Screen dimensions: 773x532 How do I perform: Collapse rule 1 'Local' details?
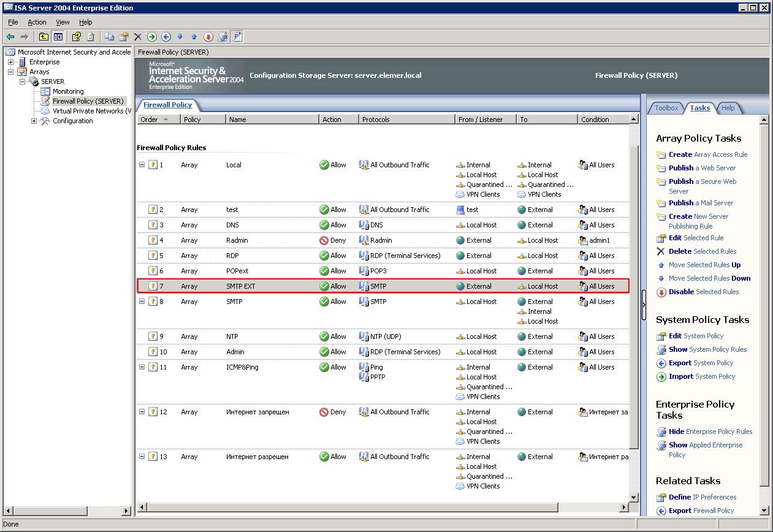point(142,165)
